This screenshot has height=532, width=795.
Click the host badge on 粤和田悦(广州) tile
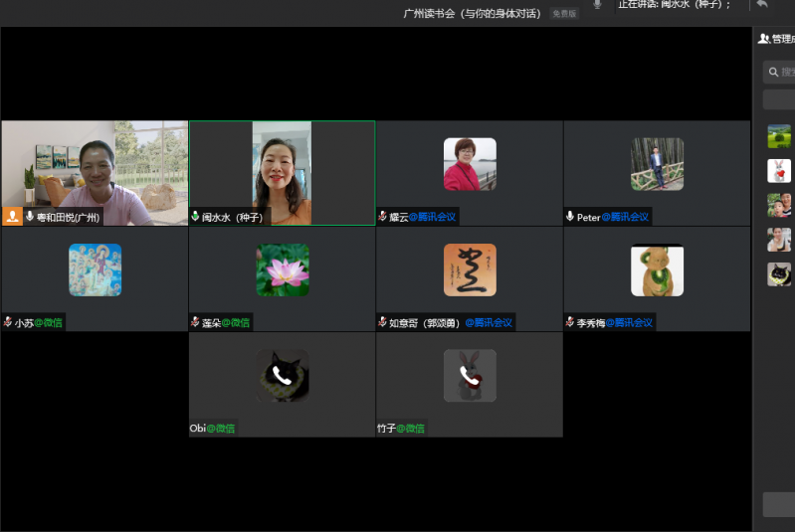pos(12,216)
